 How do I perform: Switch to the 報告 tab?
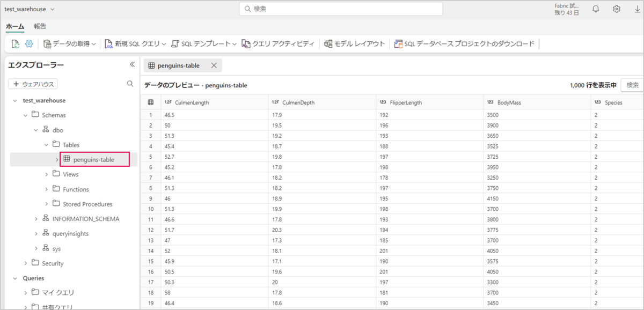[x=40, y=26]
